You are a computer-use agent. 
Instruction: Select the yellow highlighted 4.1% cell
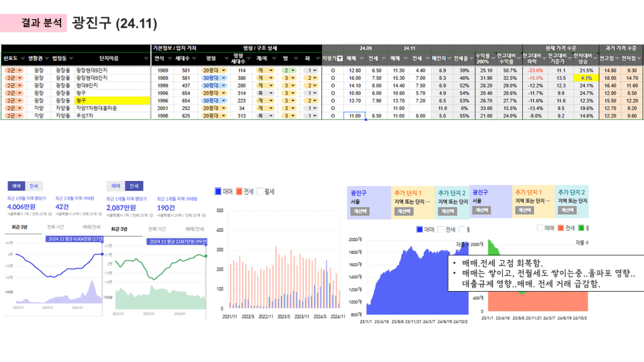pyautogui.click(x=586, y=78)
